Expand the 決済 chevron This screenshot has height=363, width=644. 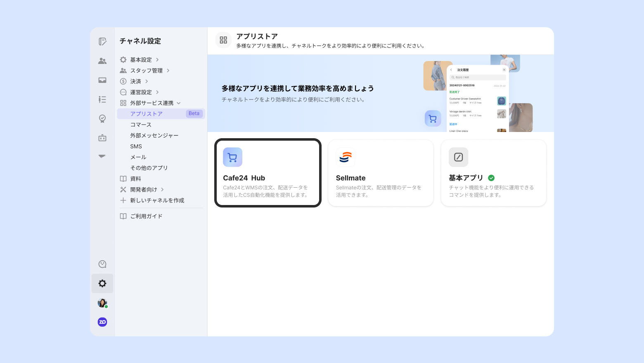(x=147, y=81)
